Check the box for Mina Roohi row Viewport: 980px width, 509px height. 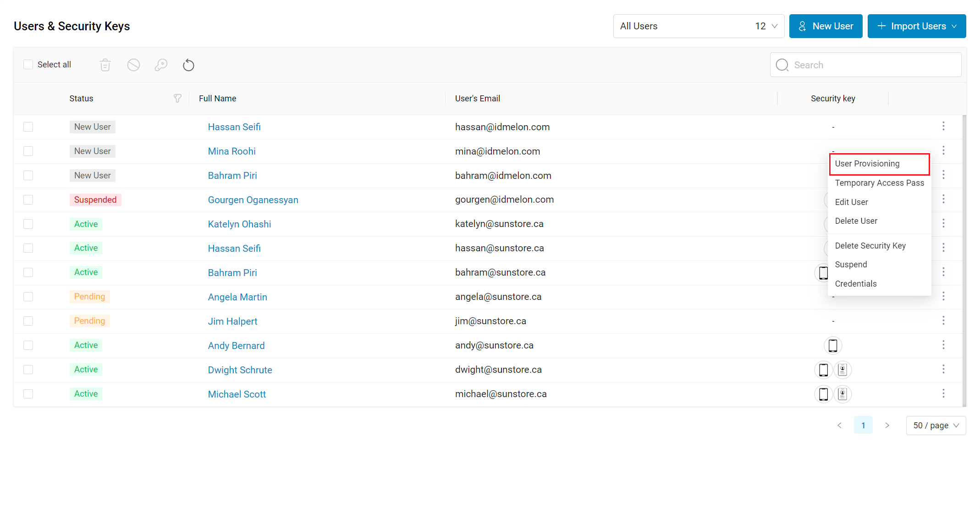coord(28,151)
